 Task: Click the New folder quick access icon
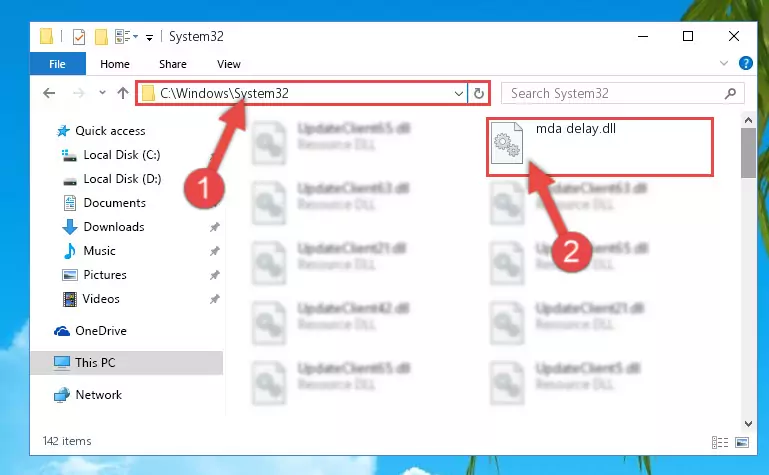tap(101, 36)
